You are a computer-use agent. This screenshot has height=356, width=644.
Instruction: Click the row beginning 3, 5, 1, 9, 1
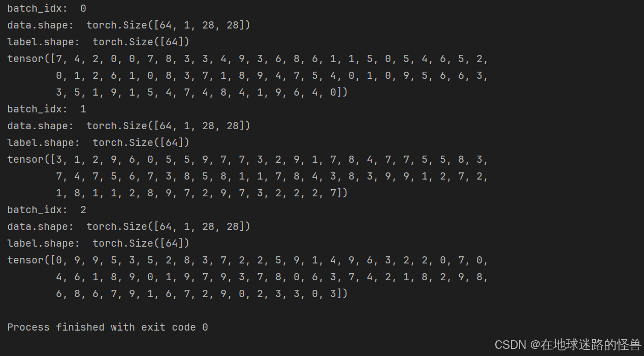pyautogui.click(x=202, y=93)
